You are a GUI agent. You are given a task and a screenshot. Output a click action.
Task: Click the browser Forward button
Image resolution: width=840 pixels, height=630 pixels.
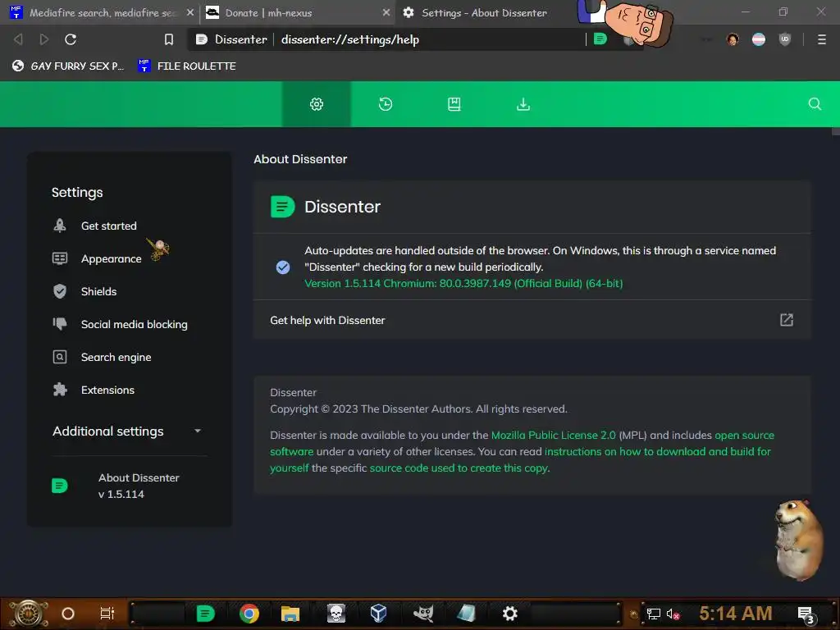pos(44,39)
